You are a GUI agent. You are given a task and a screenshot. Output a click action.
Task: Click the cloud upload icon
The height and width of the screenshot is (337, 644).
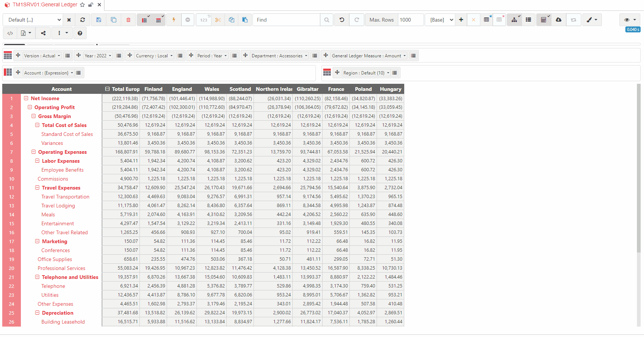pos(558,19)
